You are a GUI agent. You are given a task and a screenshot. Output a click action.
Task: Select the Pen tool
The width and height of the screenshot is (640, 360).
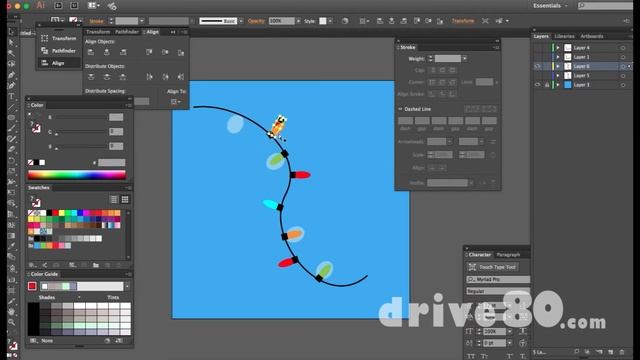click(x=11, y=75)
